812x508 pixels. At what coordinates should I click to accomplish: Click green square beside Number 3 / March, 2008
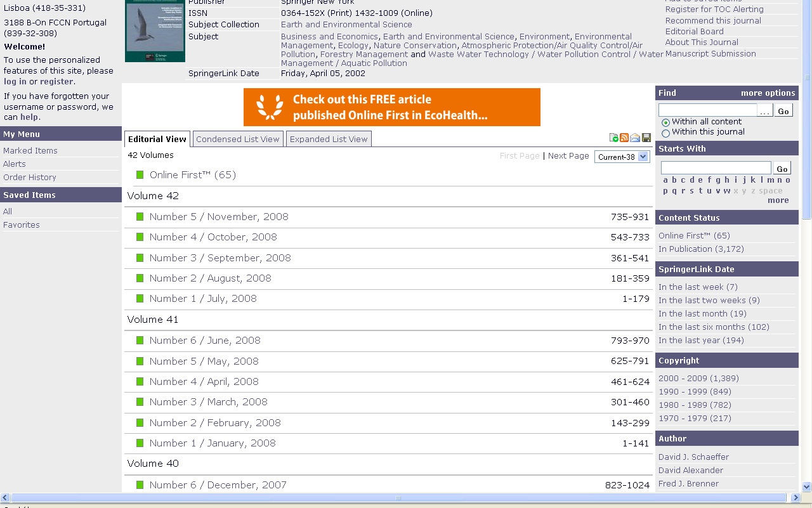(140, 401)
